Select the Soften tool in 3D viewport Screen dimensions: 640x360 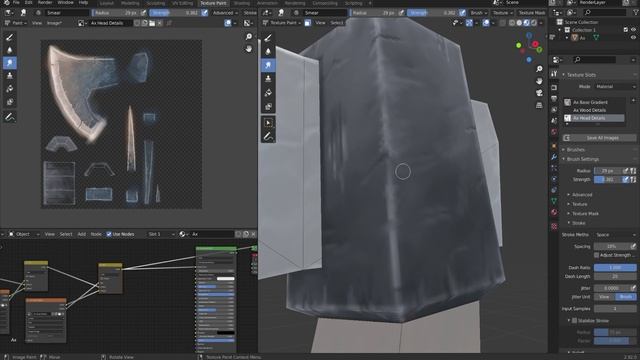pos(268,51)
